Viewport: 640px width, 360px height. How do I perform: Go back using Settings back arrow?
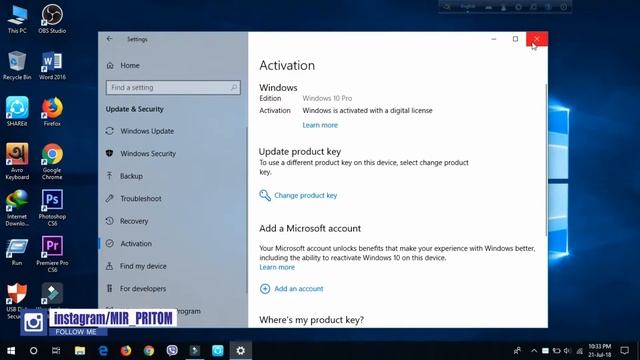(x=109, y=39)
